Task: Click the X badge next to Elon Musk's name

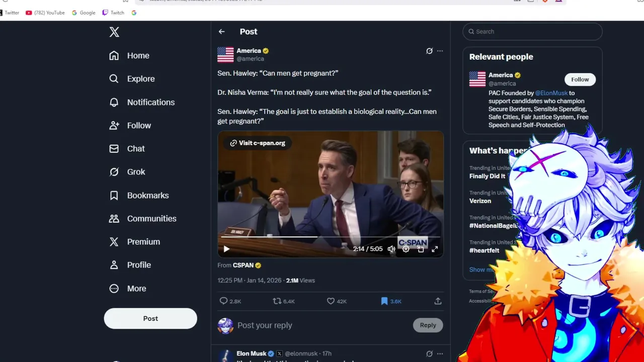Action: click(280, 353)
